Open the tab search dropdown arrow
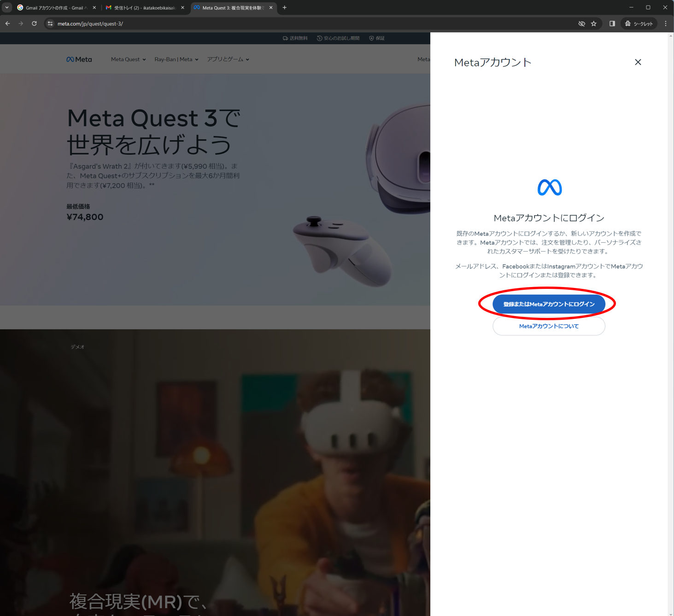The image size is (674, 616). click(7, 7)
